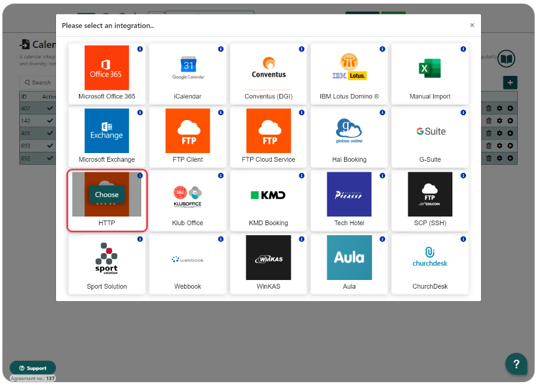Image resolution: width=542 pixels, height=392 pixels.
Task: Choose the Aula integration tile
Action: (349, 264)
